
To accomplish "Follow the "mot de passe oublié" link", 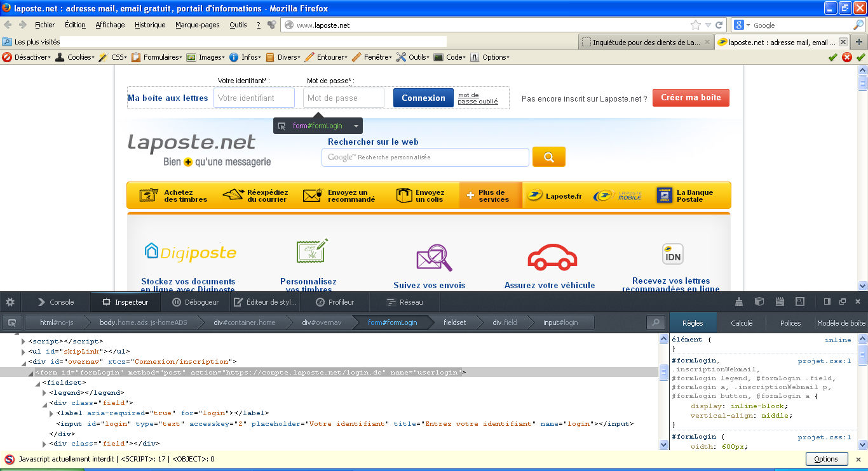I will 477,98.
